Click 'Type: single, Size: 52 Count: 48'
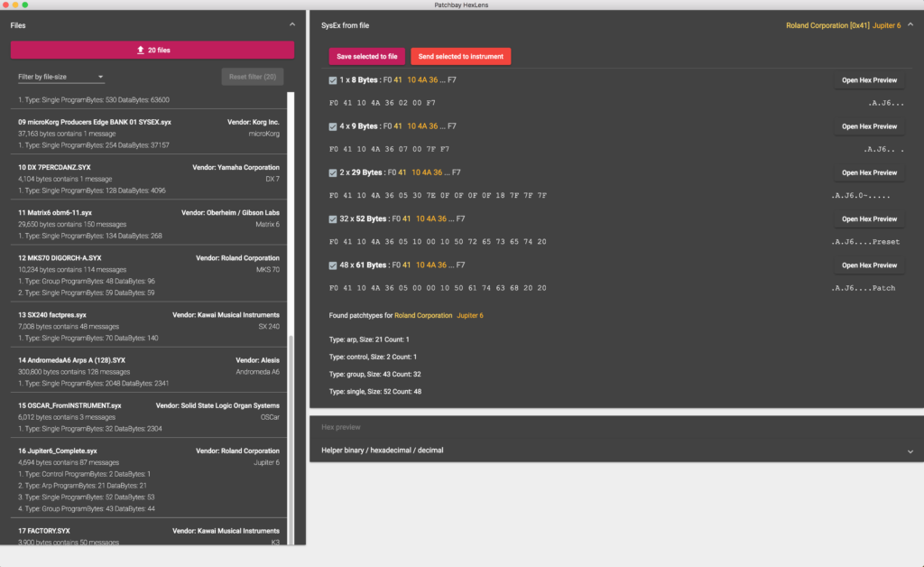Viewport: 924px width, 567px height. click(374, 391)
